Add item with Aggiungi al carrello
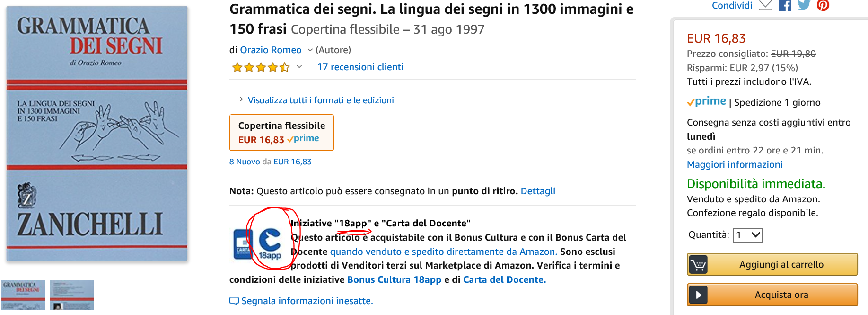Screen dimensions: 868x315 tap(772, 264)
